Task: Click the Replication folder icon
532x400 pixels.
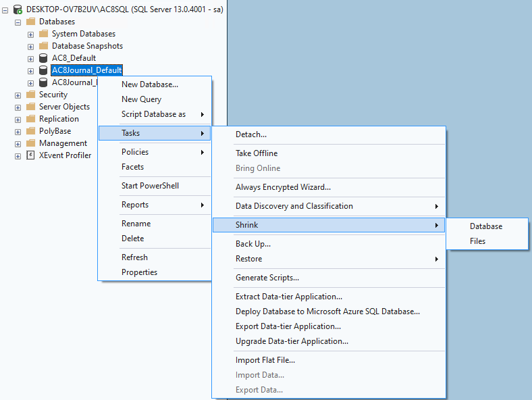Action: tap(31, 119)
